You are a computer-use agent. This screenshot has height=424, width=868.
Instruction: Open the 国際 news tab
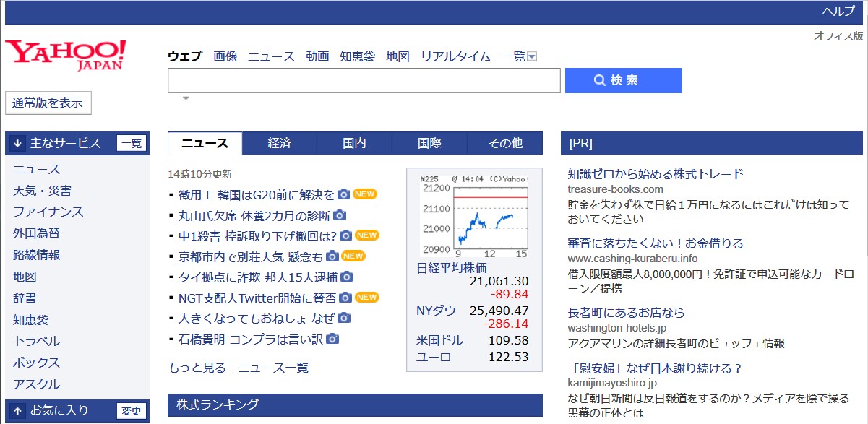click(x=428, y=142)
